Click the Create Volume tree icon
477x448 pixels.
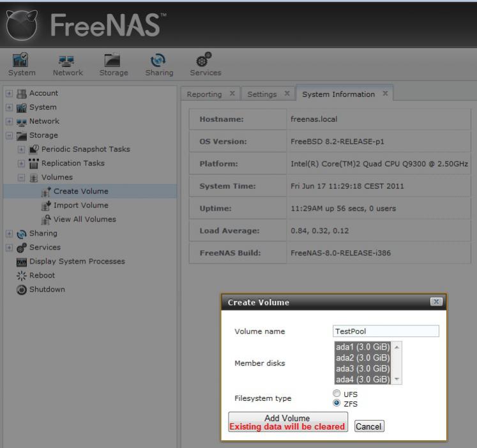(46, 192)
